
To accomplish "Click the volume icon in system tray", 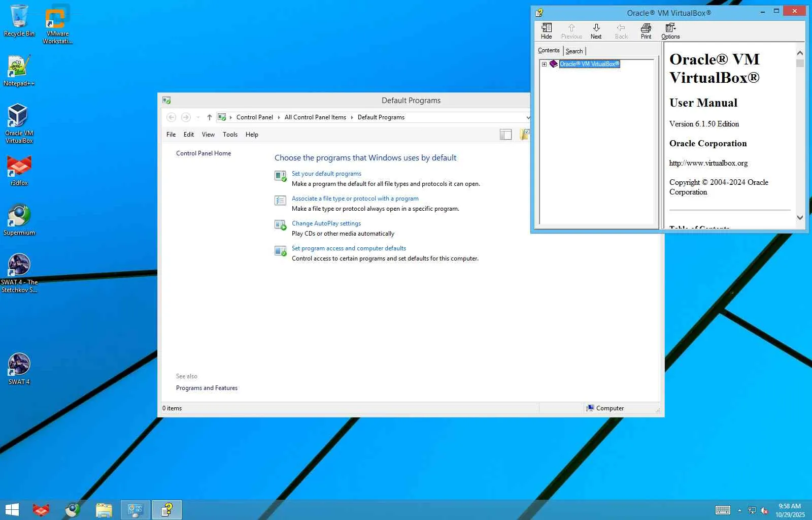I will [764, 510].
